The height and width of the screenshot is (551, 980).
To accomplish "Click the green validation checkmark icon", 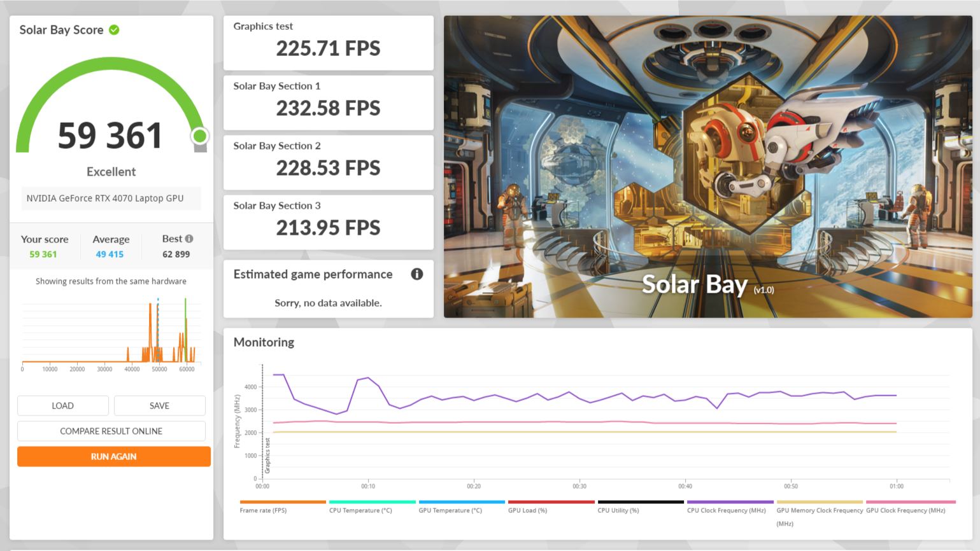I will [x=114, y=30].
